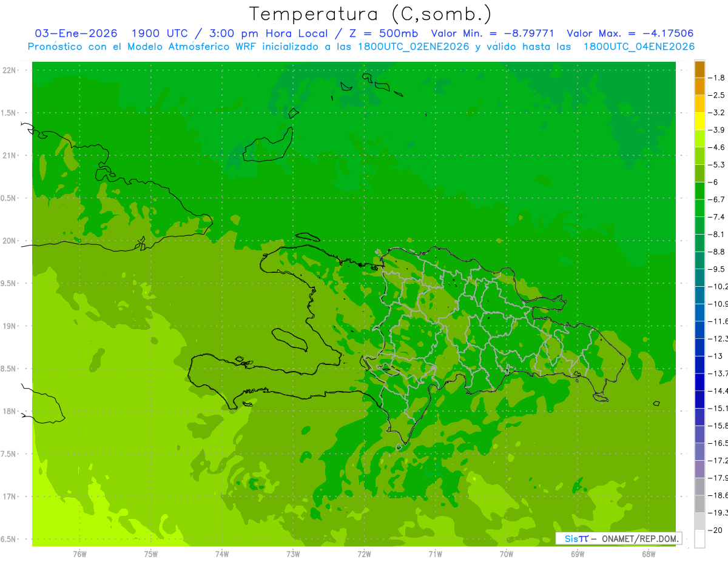Click the "72W" longitude label

click(364, 554)
